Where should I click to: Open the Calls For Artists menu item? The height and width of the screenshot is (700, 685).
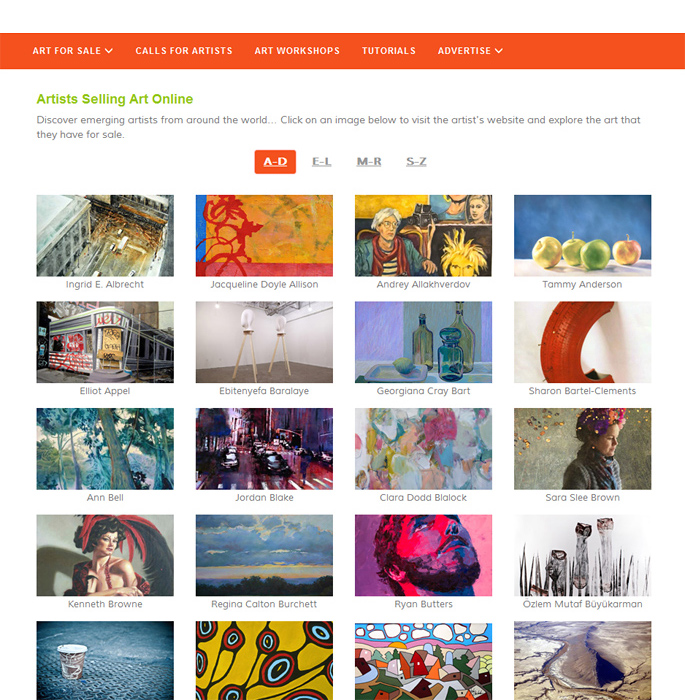(x=184, y=51)
